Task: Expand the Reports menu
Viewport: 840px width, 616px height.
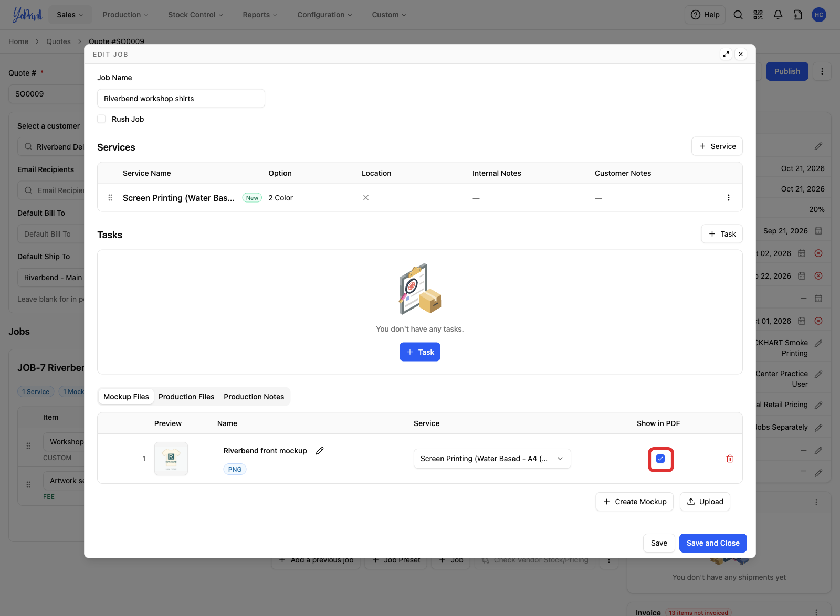Action: [260, 15]
